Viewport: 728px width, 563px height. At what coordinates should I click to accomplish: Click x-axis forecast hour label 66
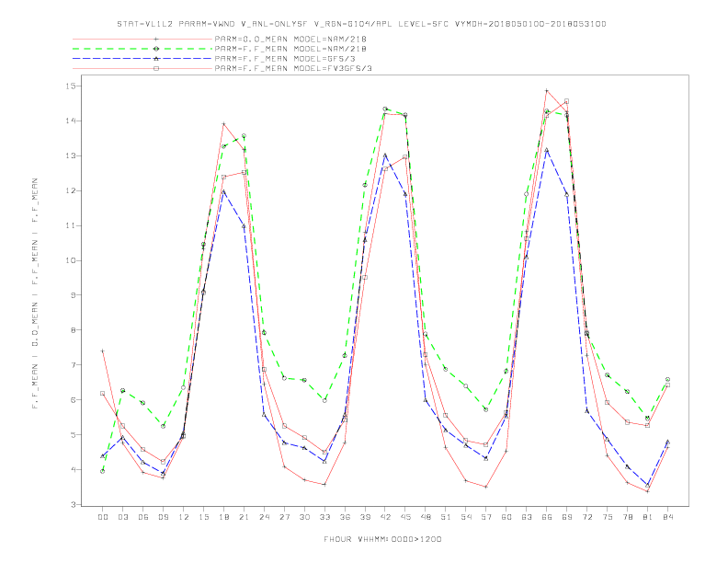pyautogui.click(x=547, y=517)
